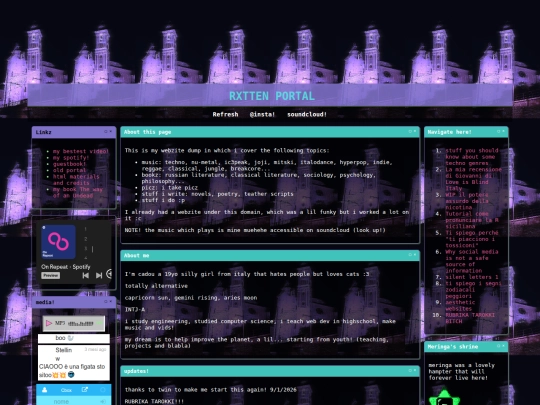Play the MP3 player in media panel
Screen dimensions: 540x405
tap(49, 323)
